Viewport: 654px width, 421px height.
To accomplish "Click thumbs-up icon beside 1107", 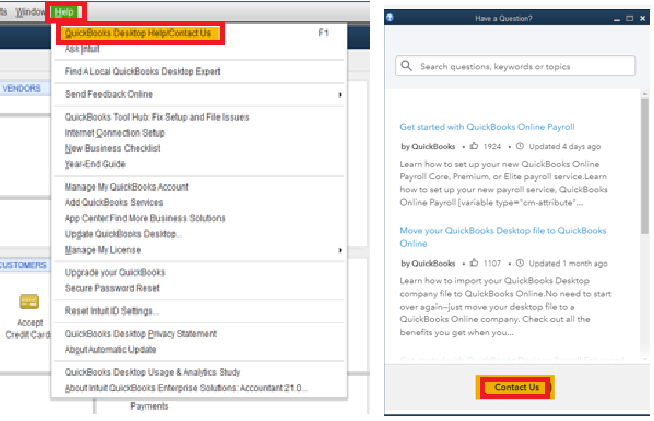I will (x=473, y=263).
